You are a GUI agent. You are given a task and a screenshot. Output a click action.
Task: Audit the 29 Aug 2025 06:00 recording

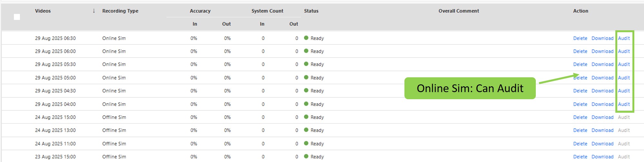tap(624, 51)
